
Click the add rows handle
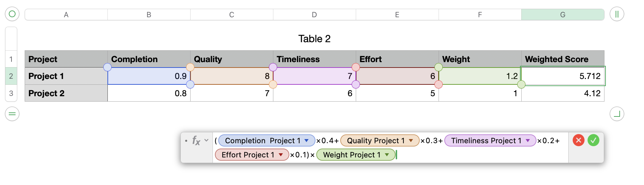click(12, 114)
